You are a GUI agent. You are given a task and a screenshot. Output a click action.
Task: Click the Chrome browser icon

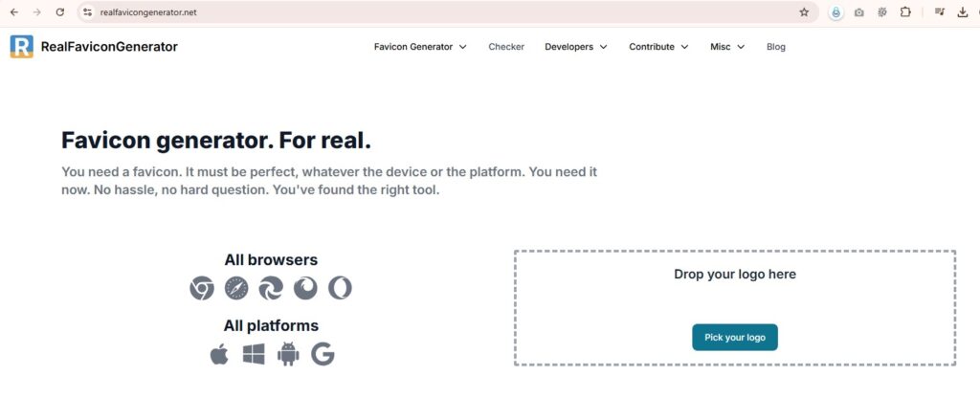click(x=202, y=288)
